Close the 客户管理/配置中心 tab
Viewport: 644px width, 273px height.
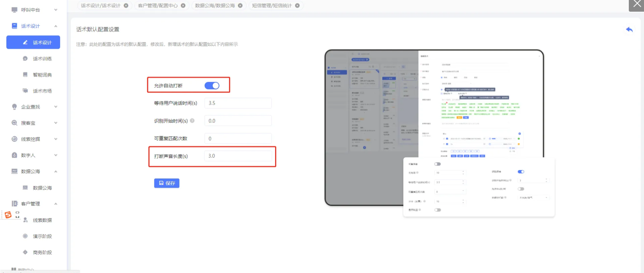(x=183, y=6)
